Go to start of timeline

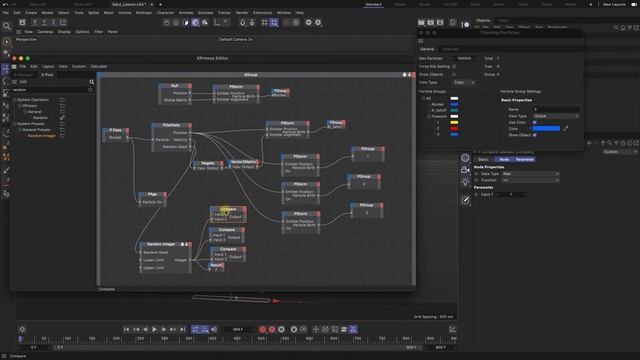127,329
